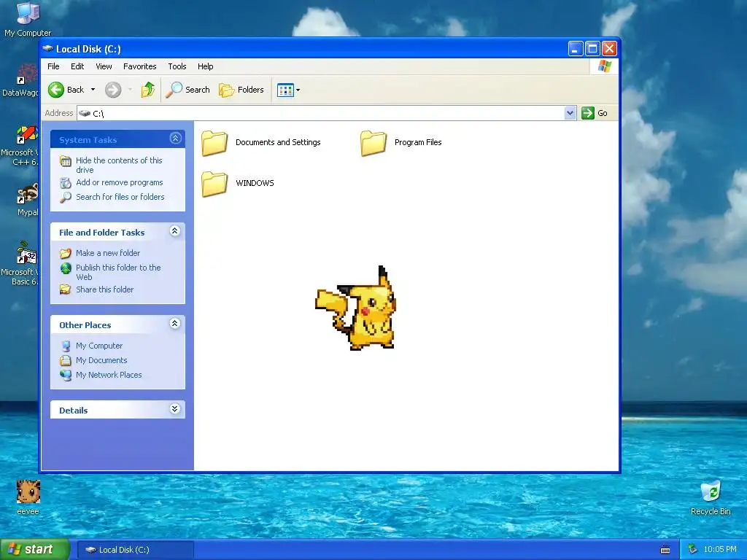747x560 pixels.
Task: Click Share this folder link
Action: point(105,289)
